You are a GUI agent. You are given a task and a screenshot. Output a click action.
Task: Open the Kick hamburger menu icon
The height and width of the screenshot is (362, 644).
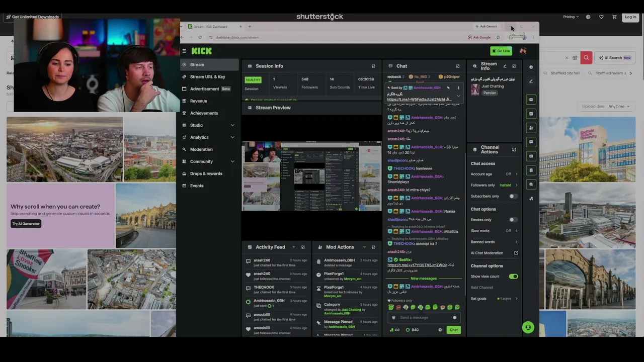coord(184,51)
